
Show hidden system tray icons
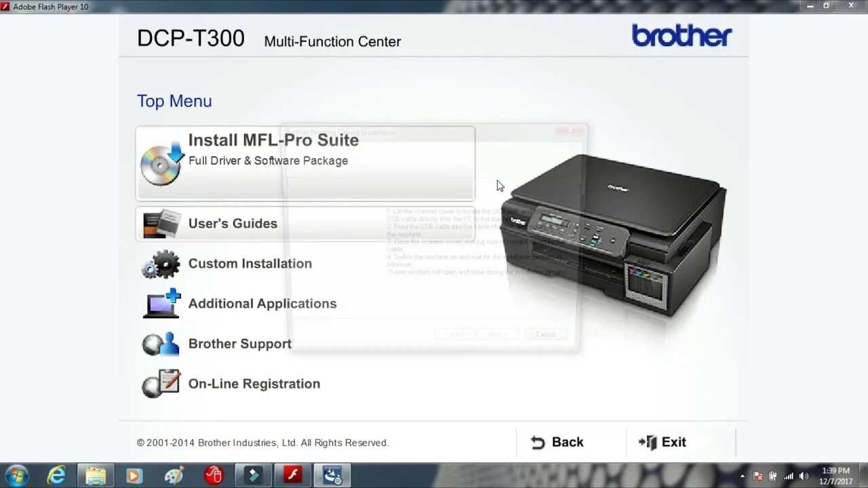pyautogui.click(x=743, y=476)
